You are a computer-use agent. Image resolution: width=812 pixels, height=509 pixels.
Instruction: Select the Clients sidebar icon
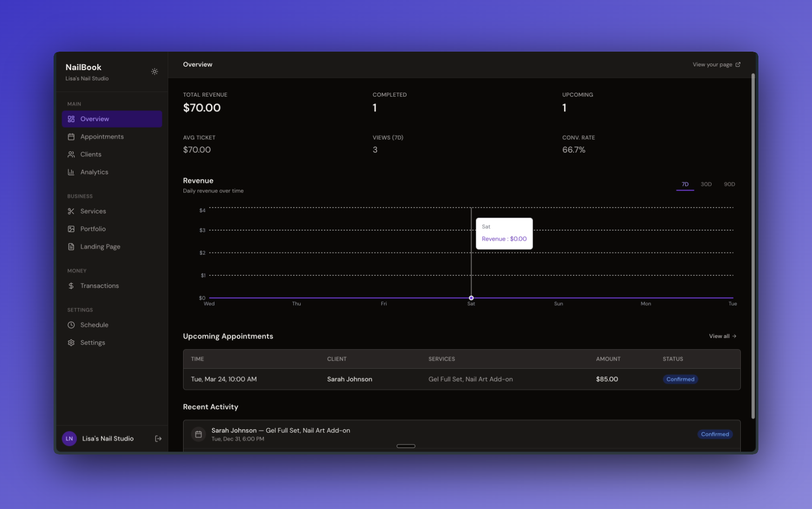coord(71,154)
